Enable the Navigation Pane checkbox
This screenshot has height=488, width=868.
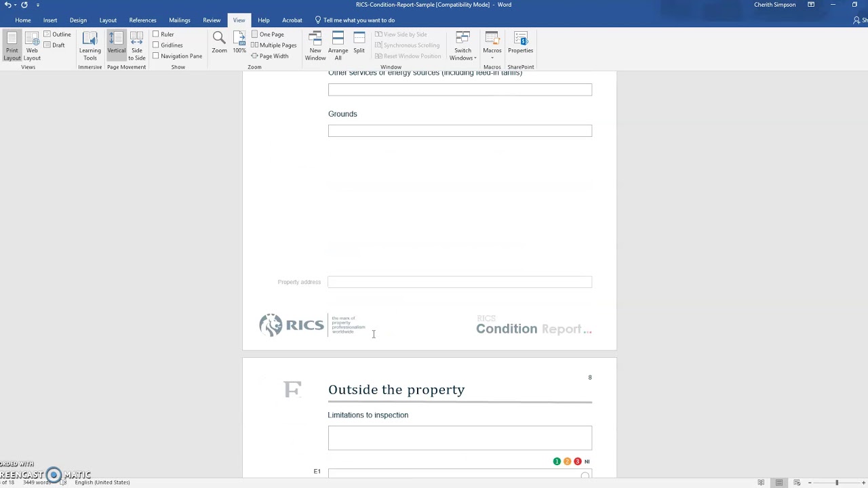point(156,56)
